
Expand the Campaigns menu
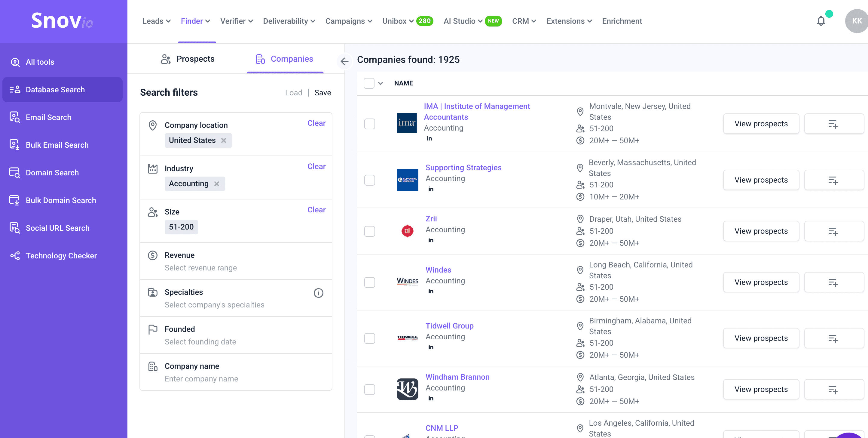point(349,21)
